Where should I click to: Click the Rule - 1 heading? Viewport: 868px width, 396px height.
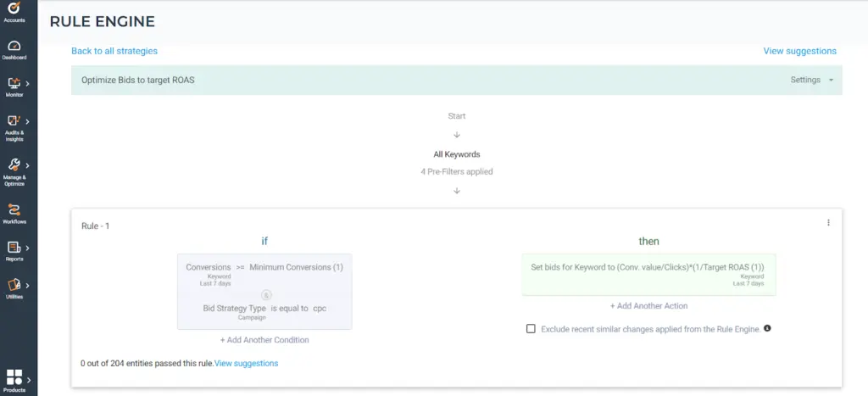pyautogui.click(x=95, y=226)
